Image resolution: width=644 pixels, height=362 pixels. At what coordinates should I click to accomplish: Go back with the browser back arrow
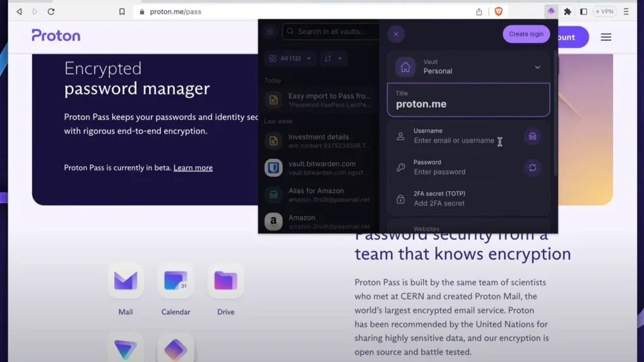click(x=19, y=11)
